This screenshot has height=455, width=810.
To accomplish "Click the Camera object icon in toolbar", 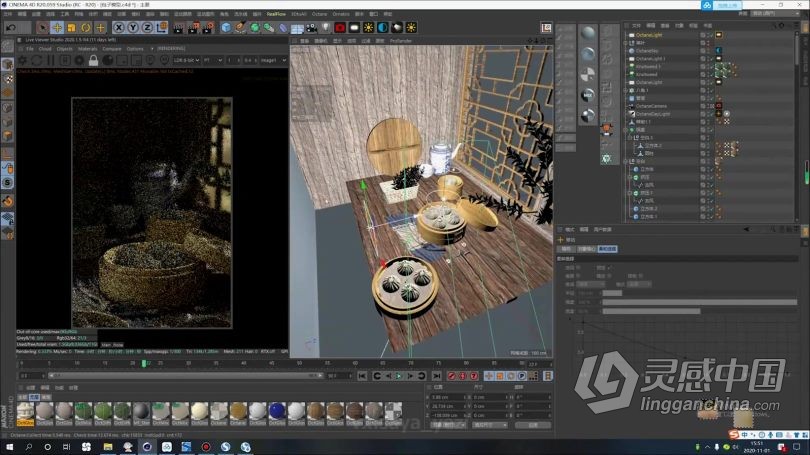I will click(x=311, y=28).
